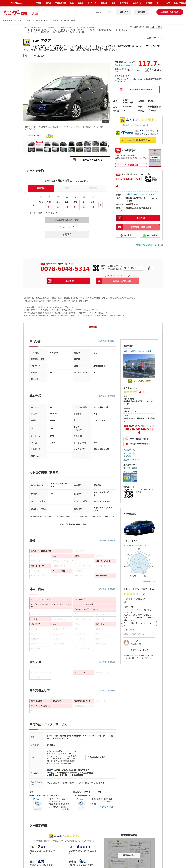This screenshot has width=186, height=868.
Task: Open 車買取・車査定相場をチェック link
Action: pos(149,245)
